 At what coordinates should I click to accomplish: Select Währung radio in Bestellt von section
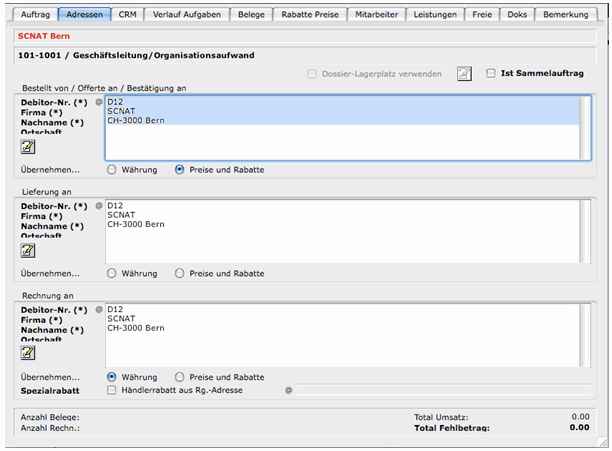click(x=112, y=170)
